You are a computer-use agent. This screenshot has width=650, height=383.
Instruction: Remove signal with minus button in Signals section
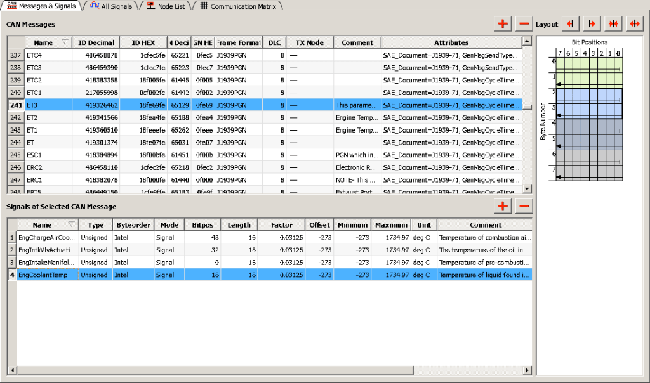[524, 206]
